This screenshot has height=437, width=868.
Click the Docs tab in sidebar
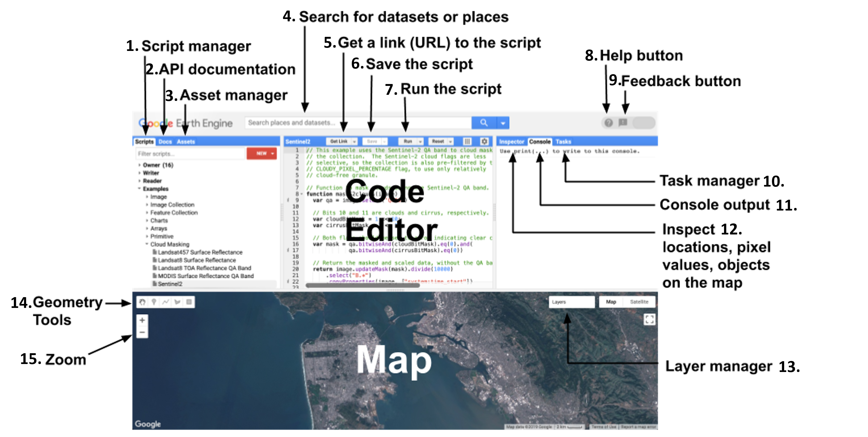[165, 141]
